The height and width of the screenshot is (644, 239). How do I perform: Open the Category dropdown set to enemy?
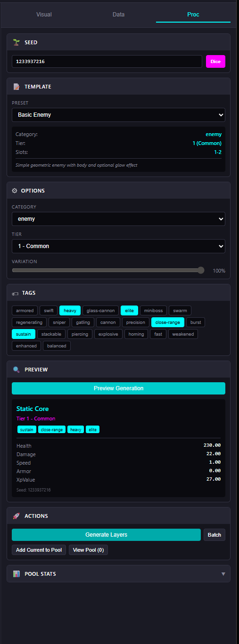point(118,219)
